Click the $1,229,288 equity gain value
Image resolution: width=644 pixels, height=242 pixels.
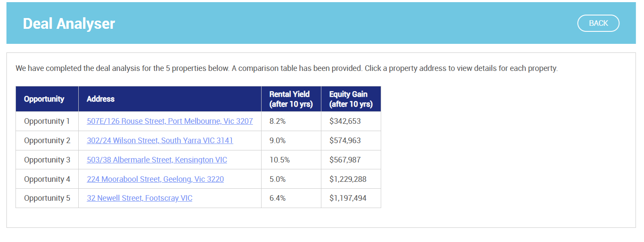point(348,179)
